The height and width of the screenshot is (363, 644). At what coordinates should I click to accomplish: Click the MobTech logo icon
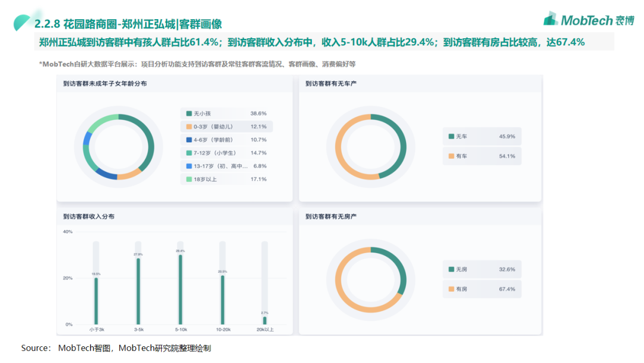pos(550,19)
